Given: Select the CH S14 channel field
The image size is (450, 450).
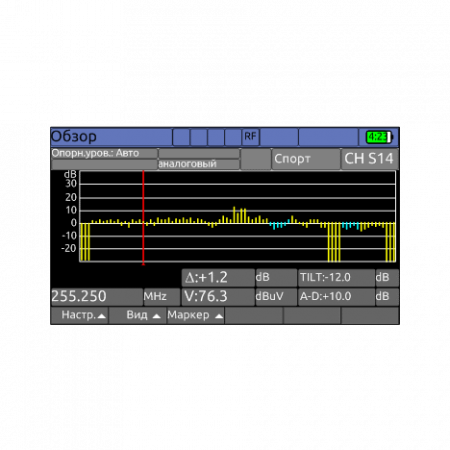Looking at the screenshot, I should coord(369,159).
